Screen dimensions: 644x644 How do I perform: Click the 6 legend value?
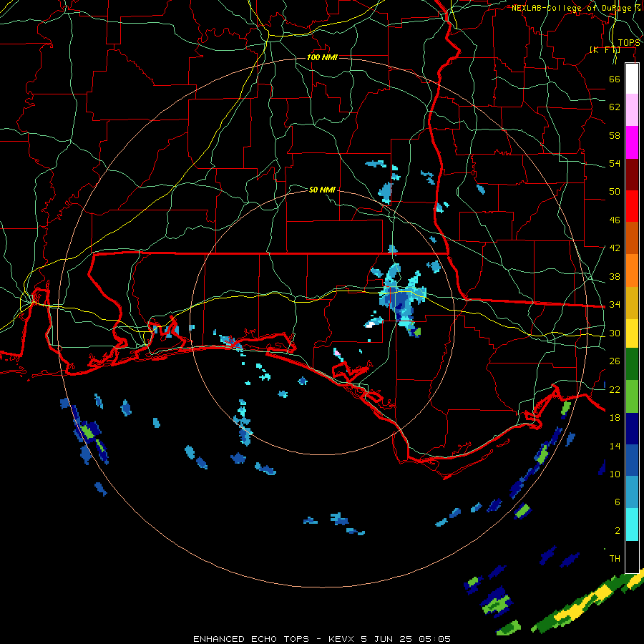(617, 502)
